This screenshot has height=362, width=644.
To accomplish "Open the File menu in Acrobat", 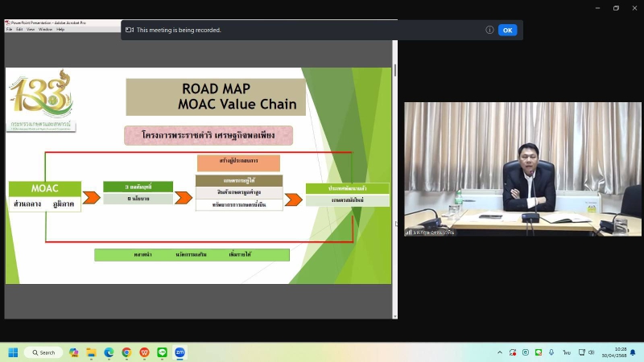I will point(10,29).
